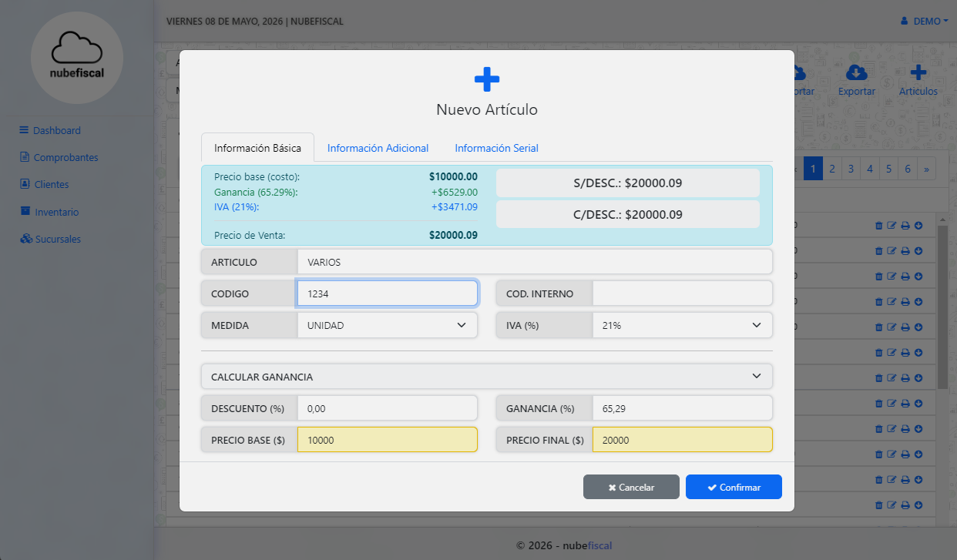Viewport: 957px width, 560px height.
Task: Click the $10000.00 base price value
Action: point(453,176)
